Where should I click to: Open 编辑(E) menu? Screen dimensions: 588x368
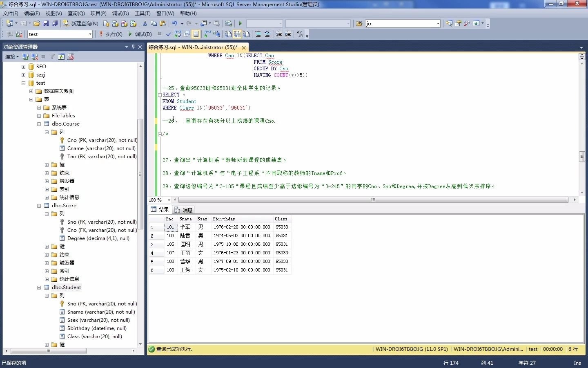(32, 13)
